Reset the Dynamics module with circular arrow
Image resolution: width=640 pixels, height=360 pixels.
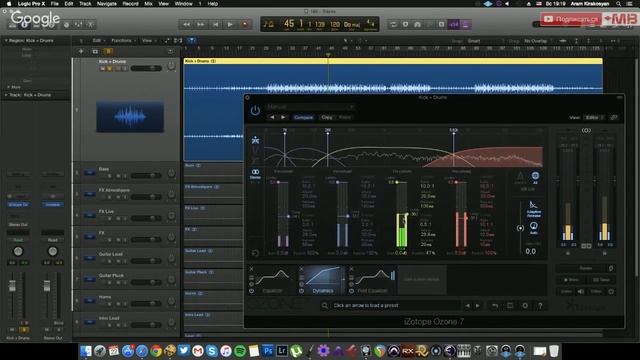click(x=255, y=253)
